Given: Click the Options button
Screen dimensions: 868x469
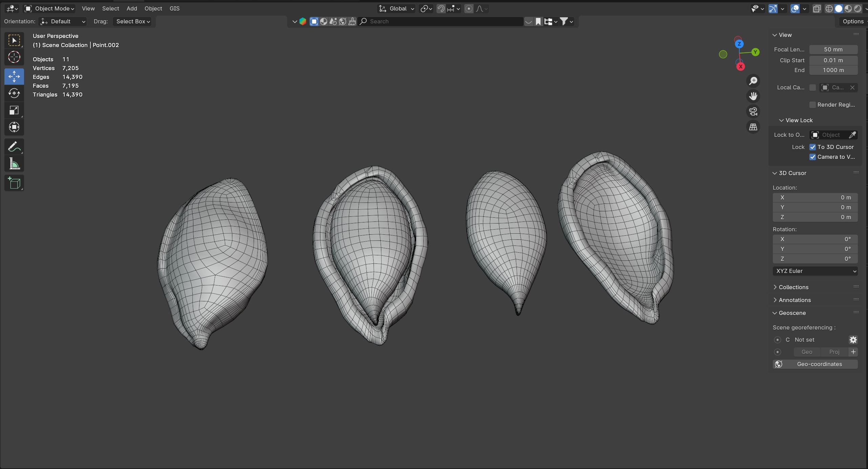Looking at the screenshot, I should pyautogui.click(x=853, y=21).
